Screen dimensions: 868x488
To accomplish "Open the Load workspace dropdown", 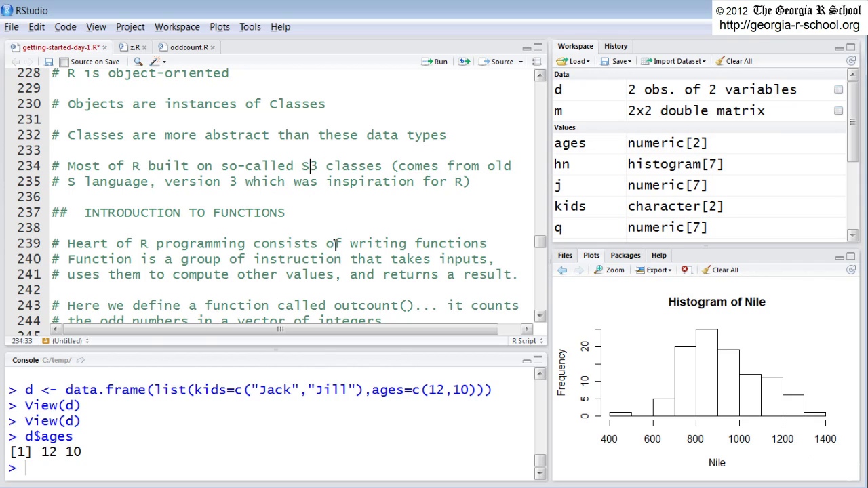I will (573, 61).
